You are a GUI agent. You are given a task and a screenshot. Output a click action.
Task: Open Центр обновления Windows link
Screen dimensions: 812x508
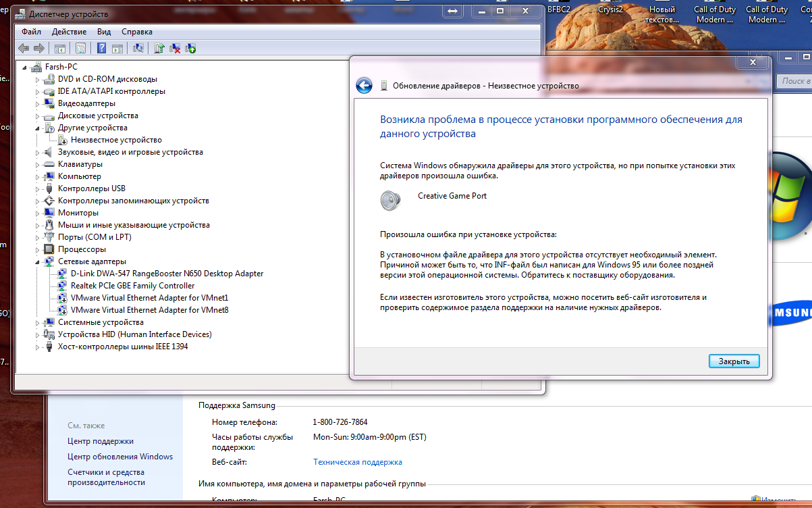coord(119,457)
